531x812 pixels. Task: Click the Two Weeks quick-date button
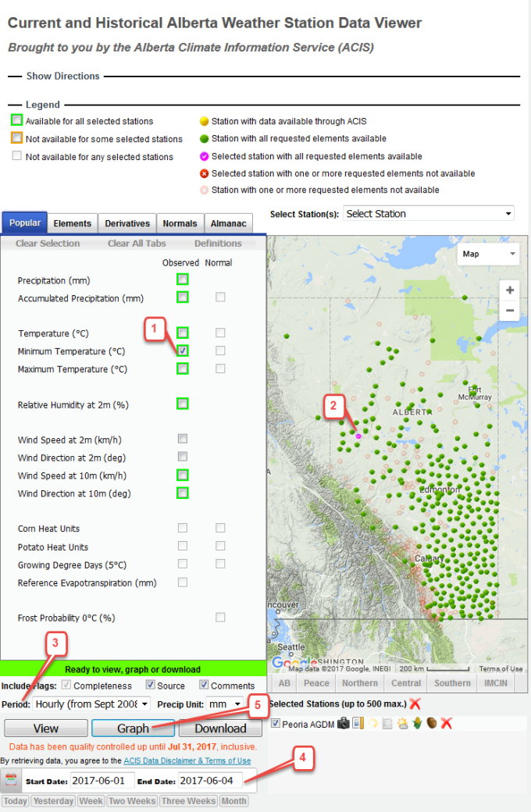coord(132,801)
